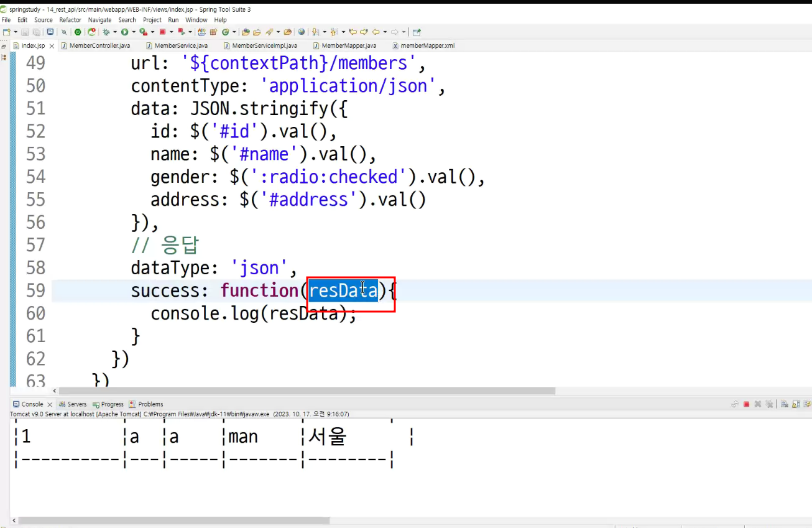
Task: Close the Console view tab
Action: (51, 404)
